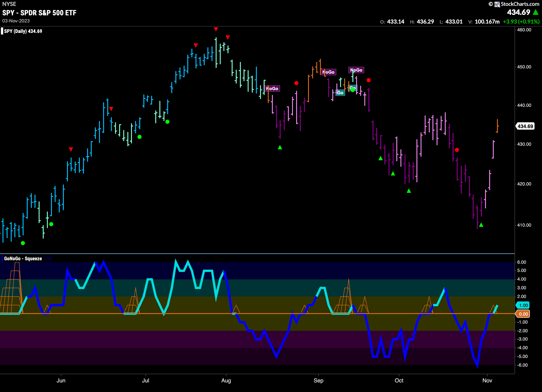Click the low value 433.01

pos(454,22)
